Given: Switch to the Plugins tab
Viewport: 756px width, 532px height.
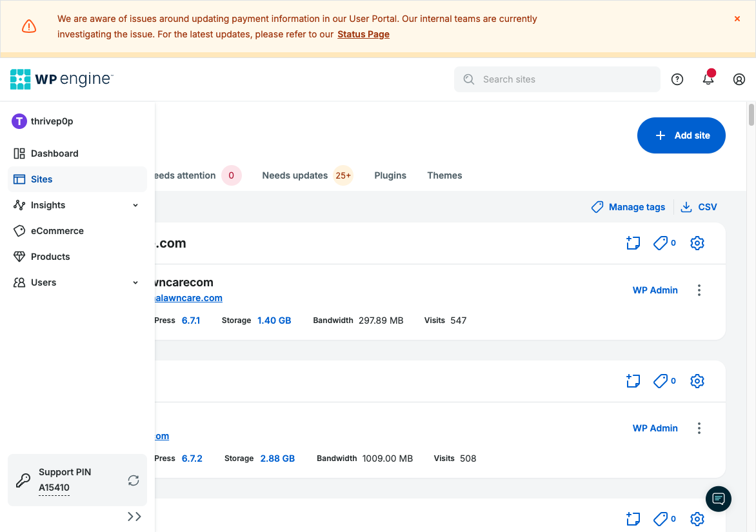Looking at the screenshot, I should (x=390, y=175).
